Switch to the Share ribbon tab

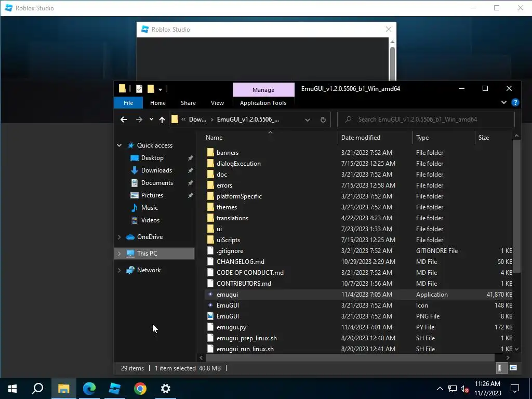pyautogui.click(x=188, y=103)
